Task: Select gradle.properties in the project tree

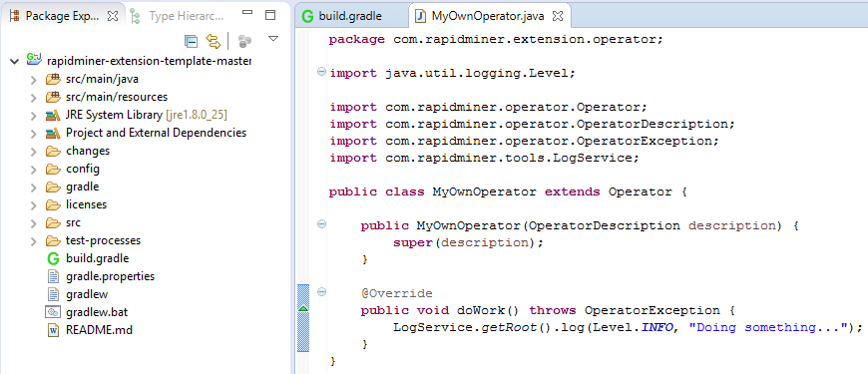Action: [110, 276]
